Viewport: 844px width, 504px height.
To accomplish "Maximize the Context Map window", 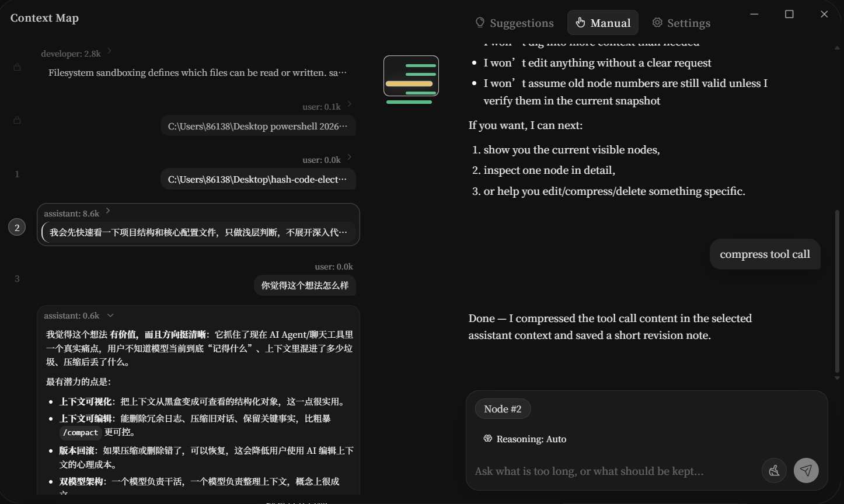I will click(x=789, y=14).
